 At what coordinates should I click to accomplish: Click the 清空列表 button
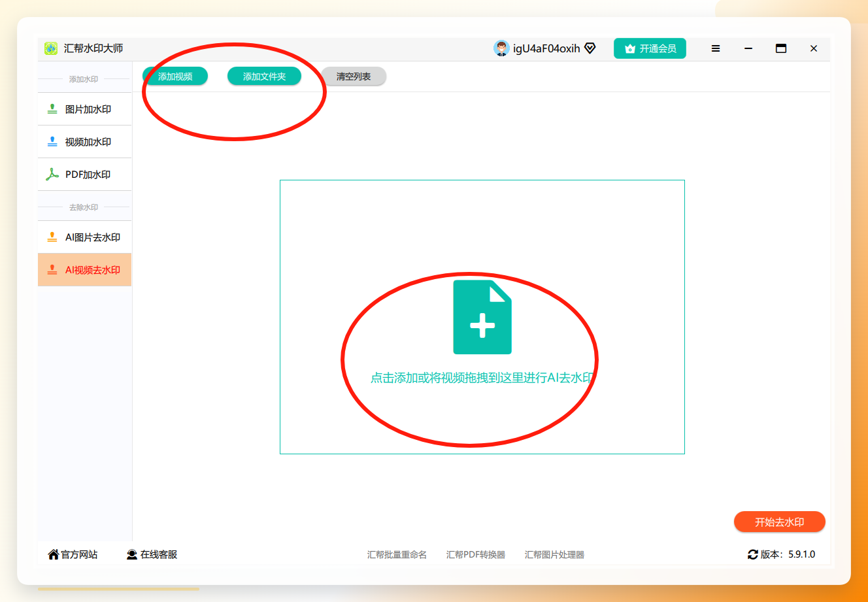coord(354,76)
